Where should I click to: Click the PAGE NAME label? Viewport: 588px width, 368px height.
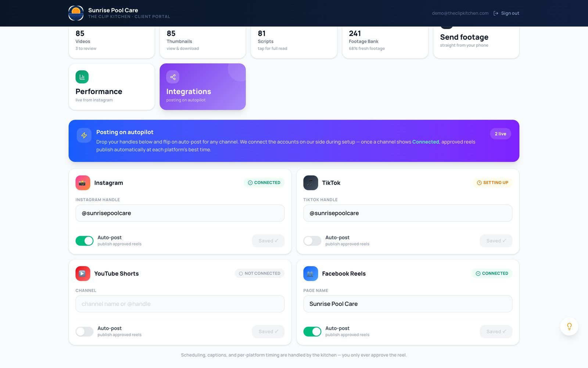pos(316,291)
